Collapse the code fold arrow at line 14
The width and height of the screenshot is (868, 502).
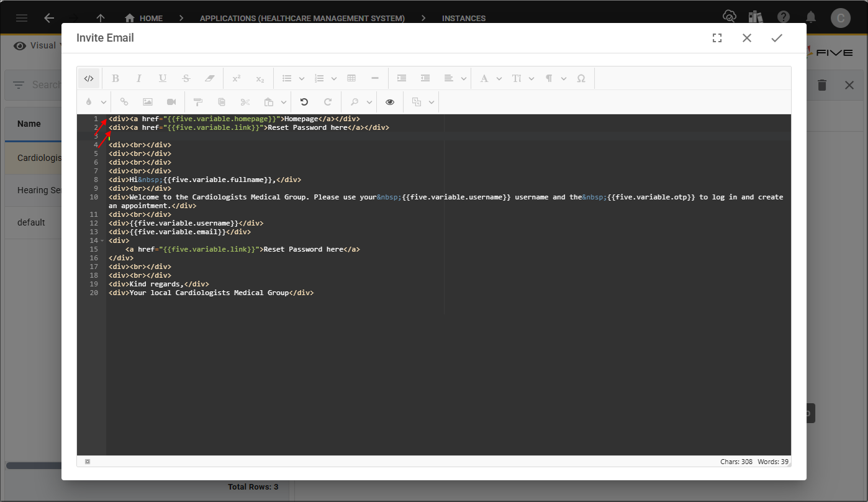[x=102, y=240]
